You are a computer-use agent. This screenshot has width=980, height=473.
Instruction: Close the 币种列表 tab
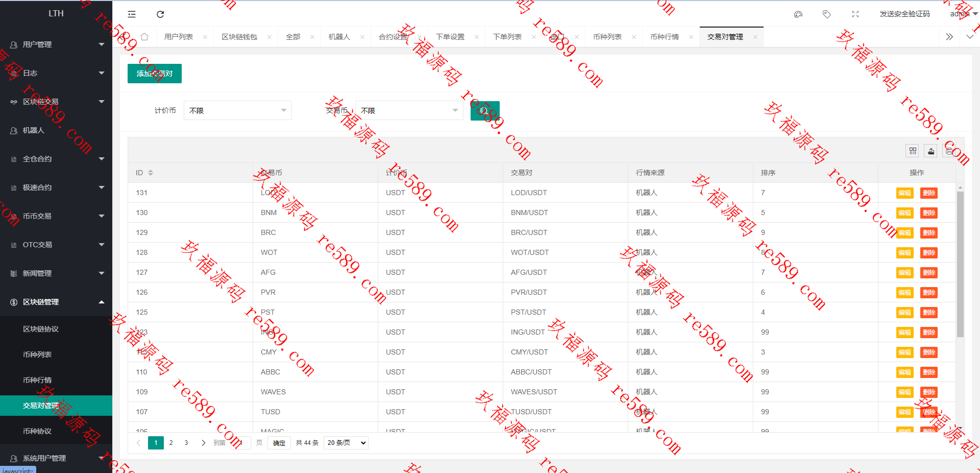[634, 37]
